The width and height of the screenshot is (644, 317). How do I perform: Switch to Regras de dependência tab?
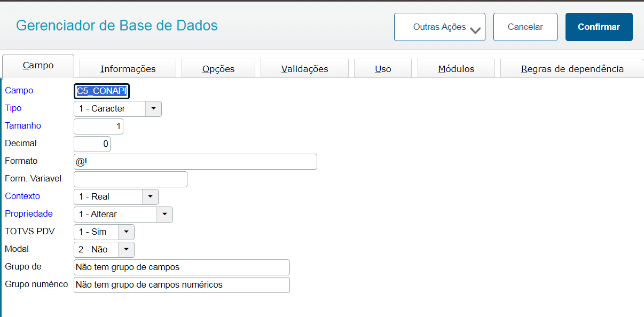pos(572,69)
